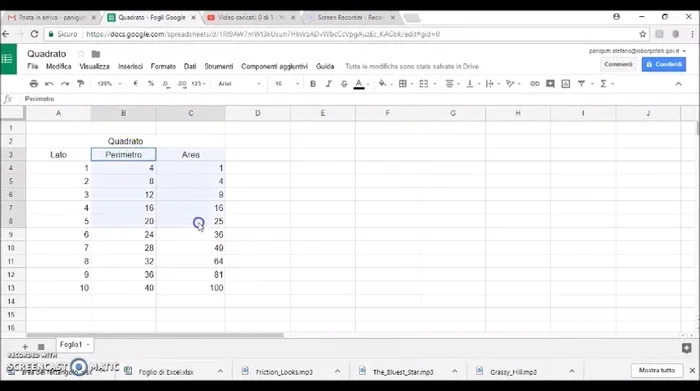The width and height of the screenshot is (700, 391).
Task: Undo the last action
Action: pos(49,83)
